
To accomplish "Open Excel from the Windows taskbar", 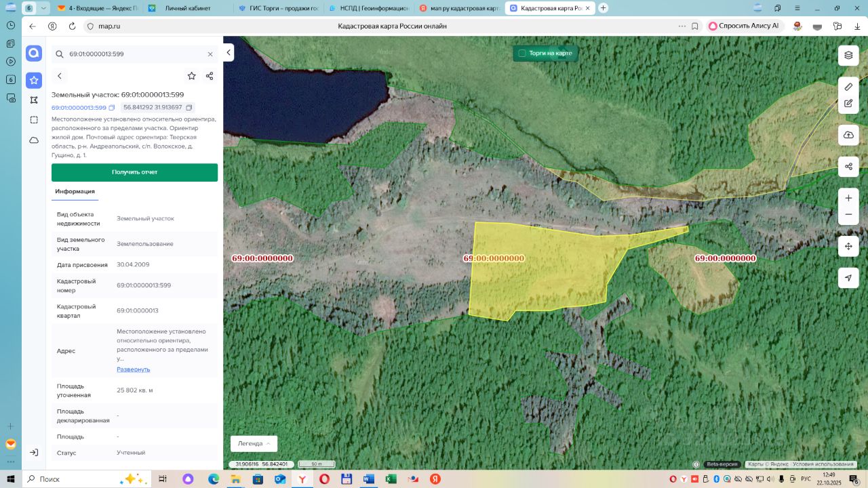I will pos(391,479).
